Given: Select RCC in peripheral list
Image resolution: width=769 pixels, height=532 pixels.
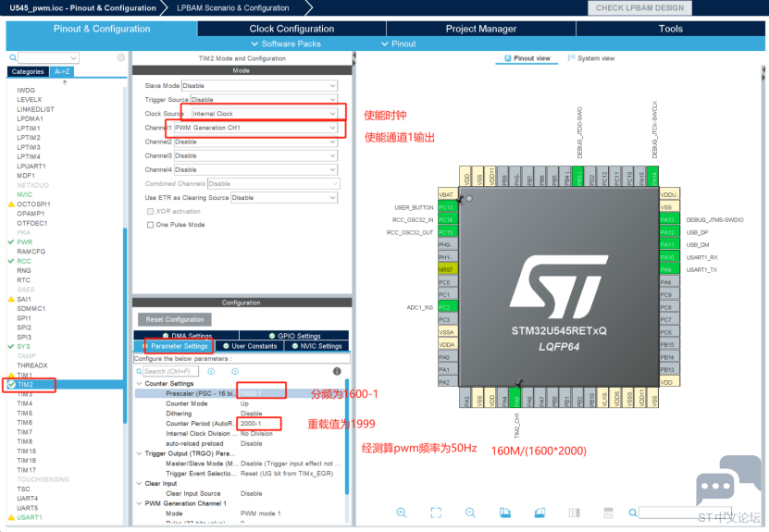Looking at the screenshot, I should tap(23, 261).
